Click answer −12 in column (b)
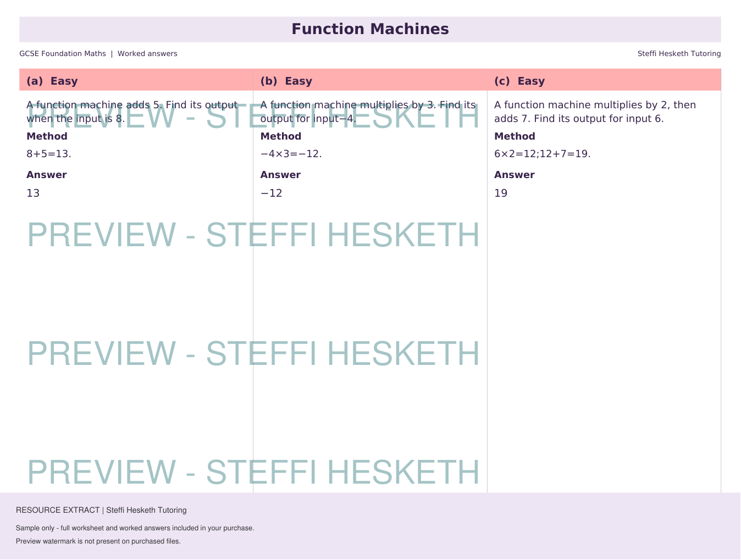The height and width of the screenshot is (560, 741). [271, 193]
